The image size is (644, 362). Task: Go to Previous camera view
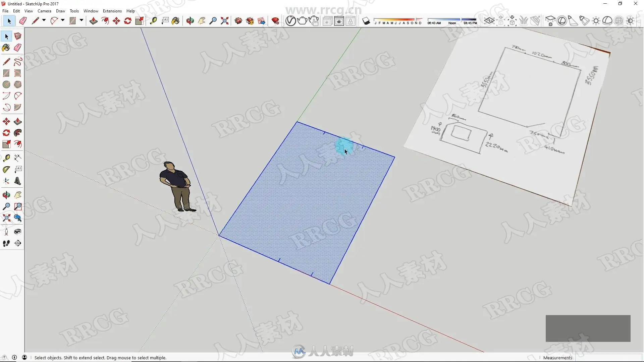(x=18, y=218)
